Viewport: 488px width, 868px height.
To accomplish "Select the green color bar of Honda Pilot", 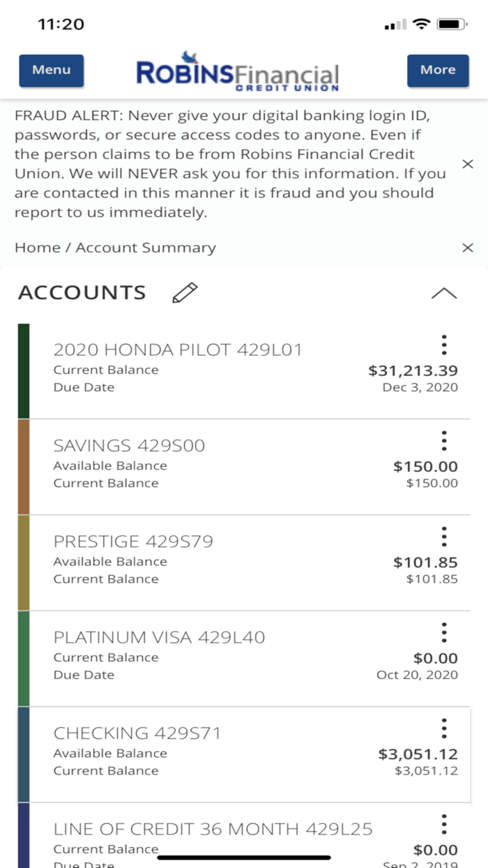I will click(x=24, y=371).
